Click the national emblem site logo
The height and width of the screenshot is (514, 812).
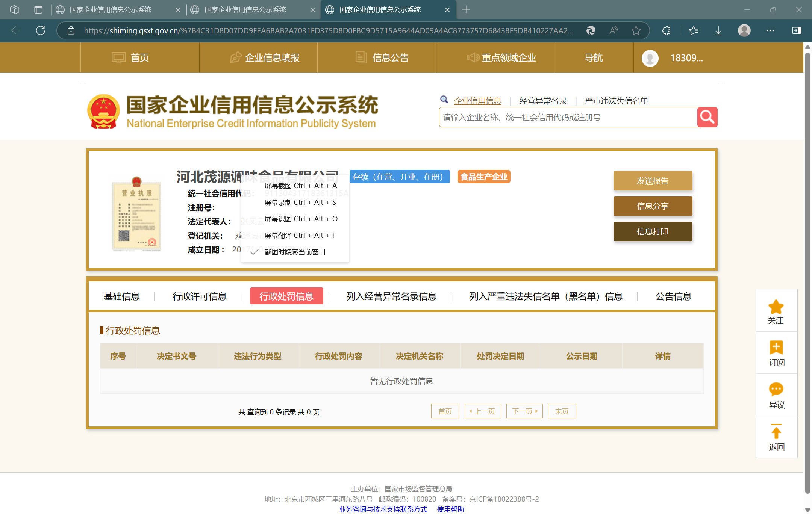[x=103, y=111]
